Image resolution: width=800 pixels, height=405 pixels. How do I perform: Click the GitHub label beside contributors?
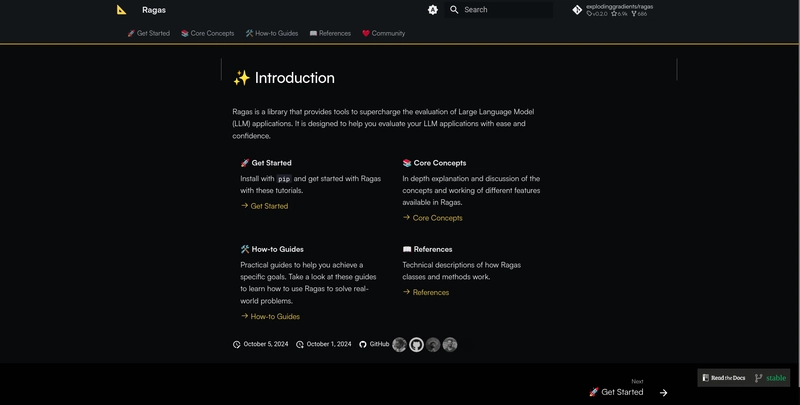pos(379,344)
